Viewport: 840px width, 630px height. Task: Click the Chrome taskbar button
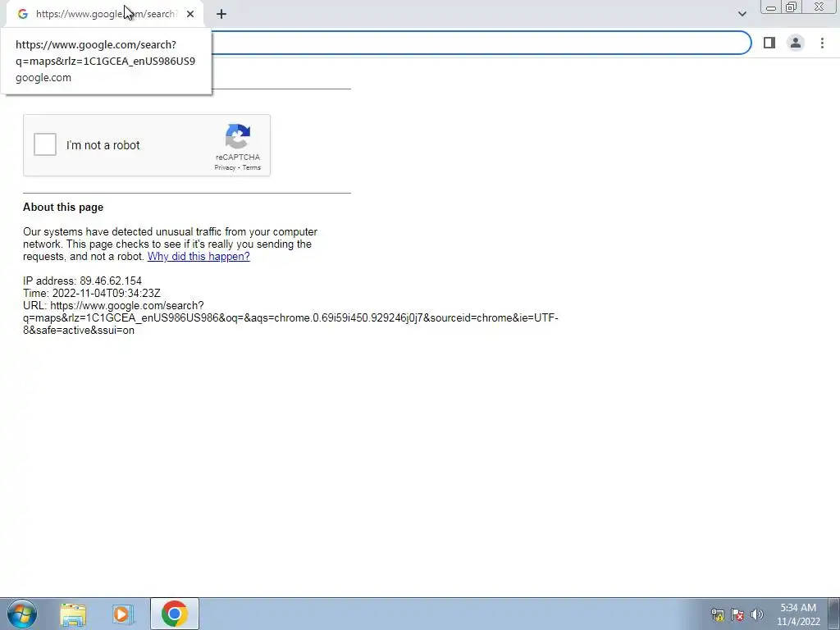pos(175,614)
